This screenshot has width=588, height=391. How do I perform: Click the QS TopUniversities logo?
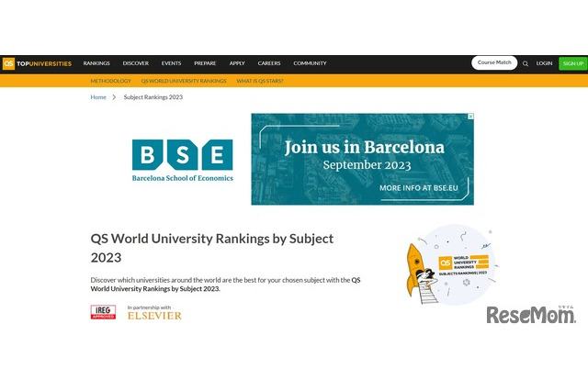(x=37, y=63)
